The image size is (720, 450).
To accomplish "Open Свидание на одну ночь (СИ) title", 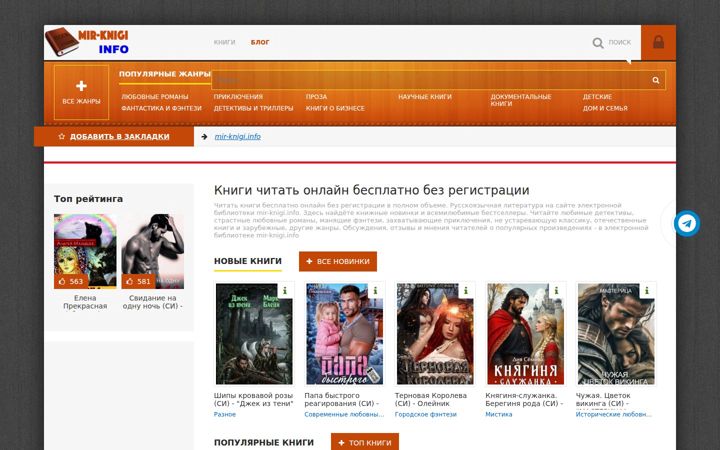I will pyautogui.click(x=152, y=302).
